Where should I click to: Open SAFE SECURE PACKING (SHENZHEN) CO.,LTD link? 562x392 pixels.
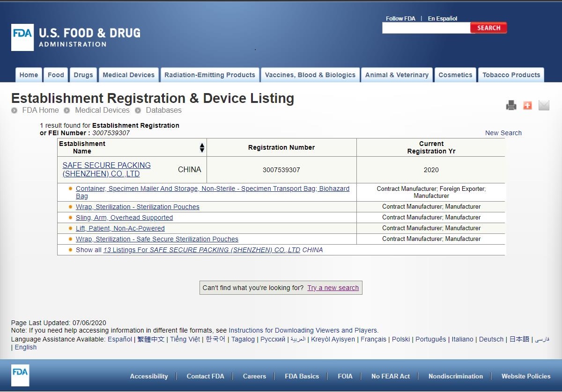tap(107, 170)
